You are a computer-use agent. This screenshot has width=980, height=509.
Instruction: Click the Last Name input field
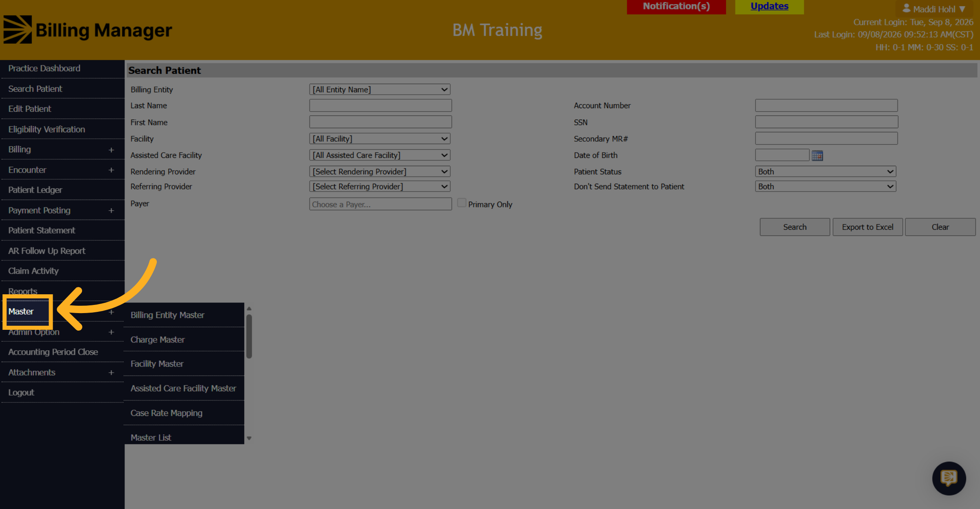pyautogui.click(x=380, y=105)
